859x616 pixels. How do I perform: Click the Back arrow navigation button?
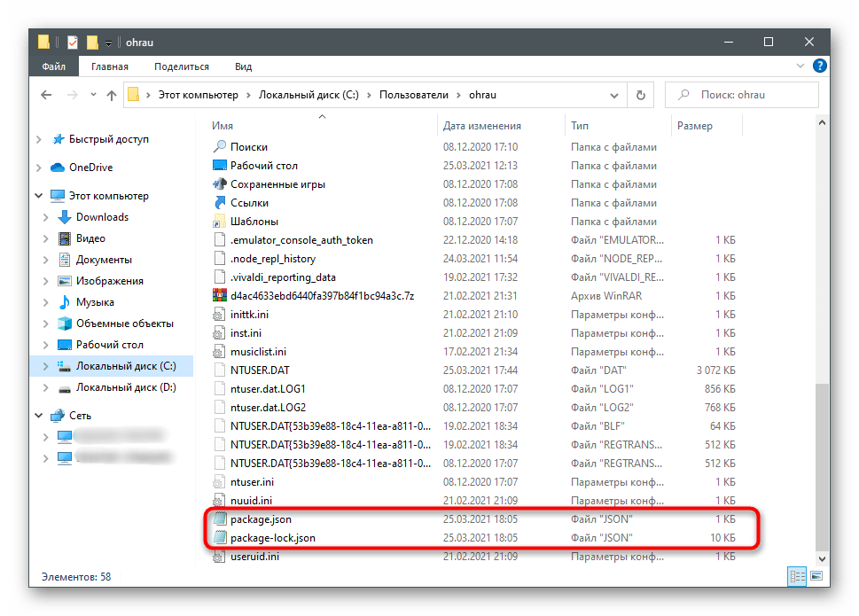(x=46, y=95)
